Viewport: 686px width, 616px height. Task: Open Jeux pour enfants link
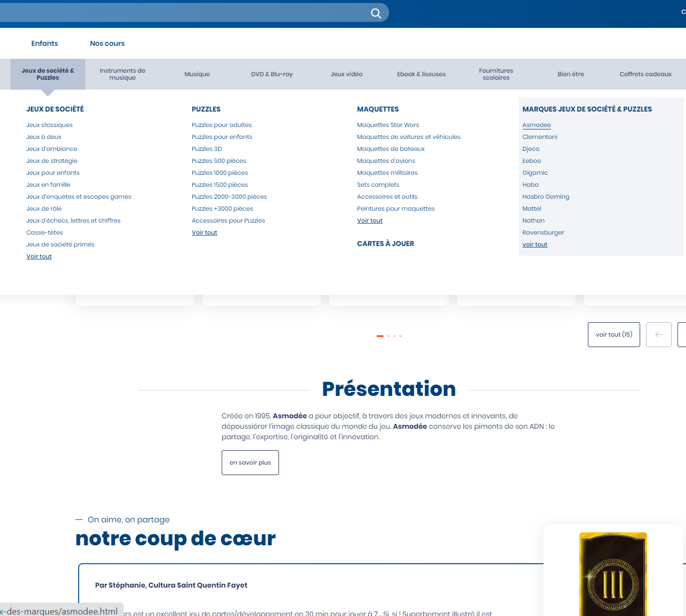[x=53, y=173]
